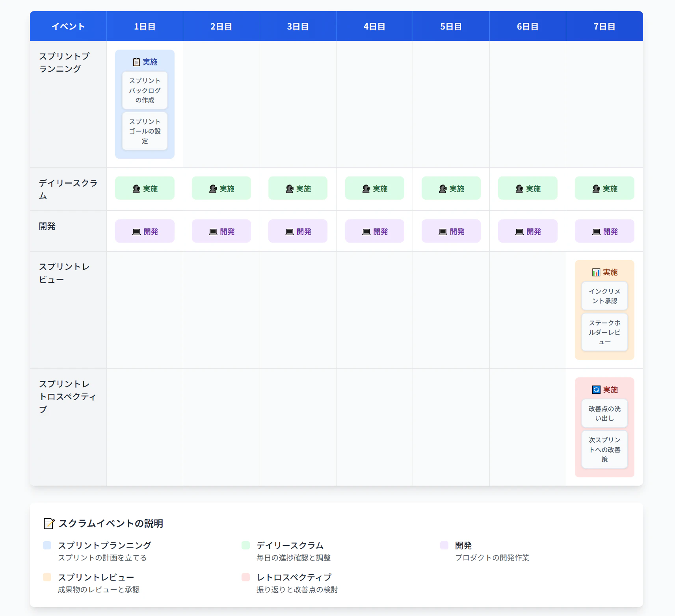
Task: Click the スプリントレトロスペクティブ row label
Action: point(67,396)
